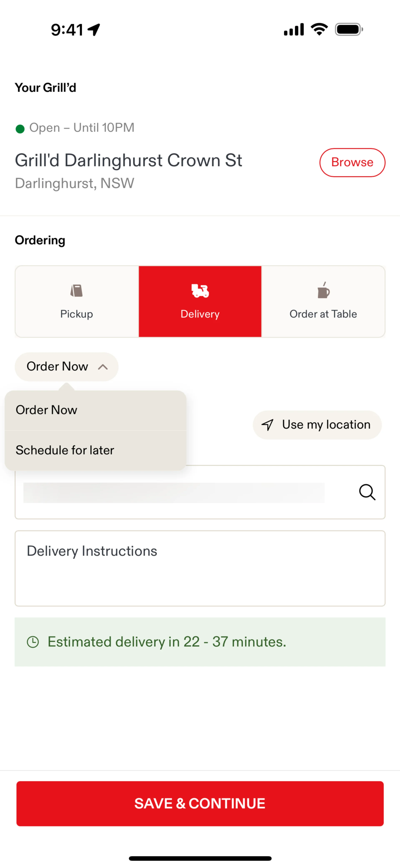The width and height of the screenshot is (400, 868).
Task: Tap the location arrow icon beside Use my location
Action: (x=267, y=425)
